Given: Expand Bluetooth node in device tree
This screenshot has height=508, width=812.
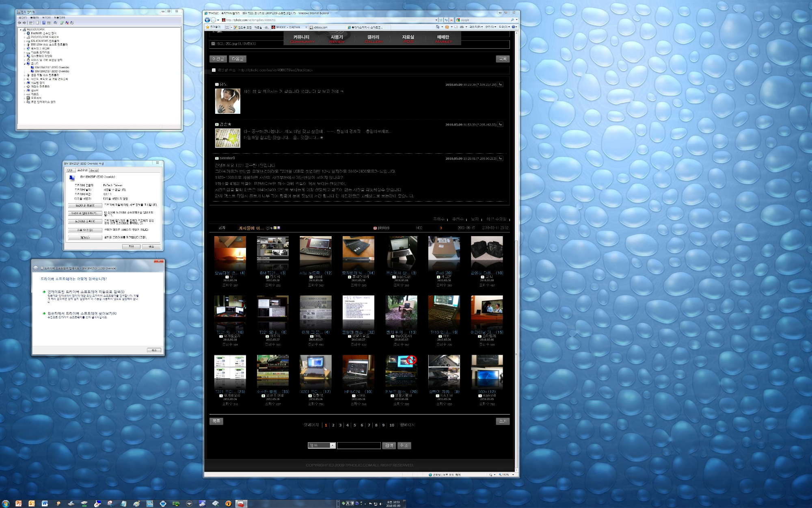Looking at the screenshot, I should 24,33.
